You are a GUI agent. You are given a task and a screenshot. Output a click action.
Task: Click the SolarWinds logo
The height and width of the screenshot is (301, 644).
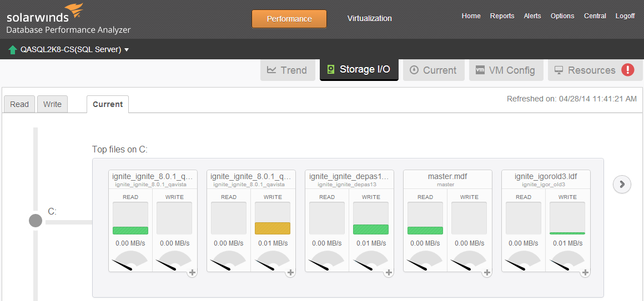pyautogui.click(x=68, y=18)
